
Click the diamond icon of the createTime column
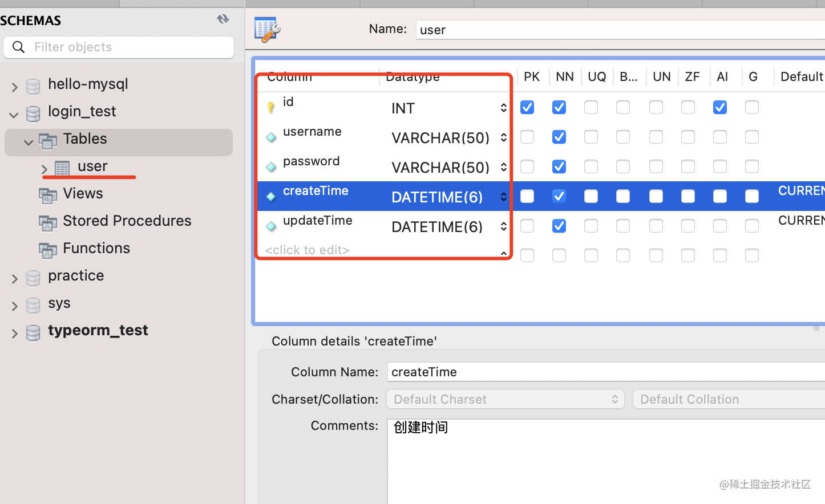pyautogui.click(x=271, y=197)
